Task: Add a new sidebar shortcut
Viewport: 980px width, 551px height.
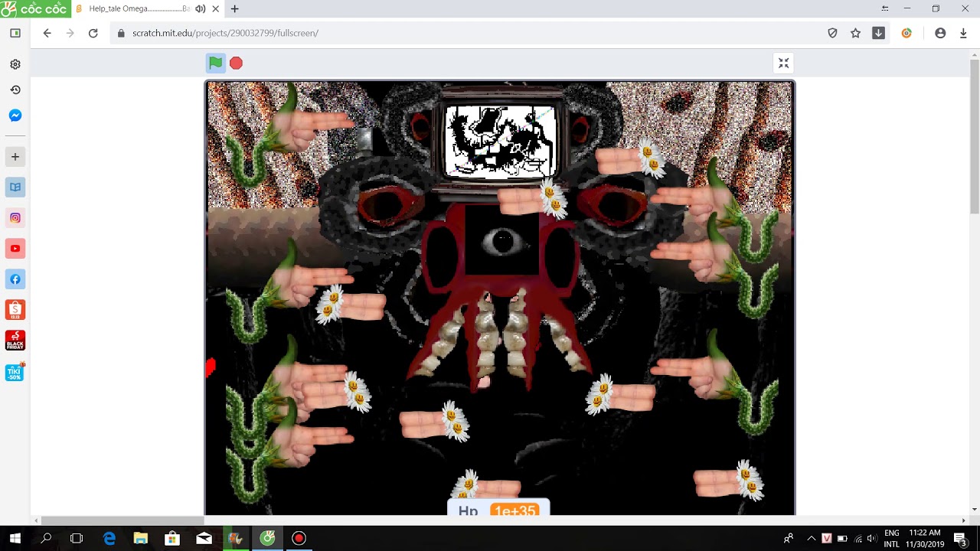Action: click(15, 157)
